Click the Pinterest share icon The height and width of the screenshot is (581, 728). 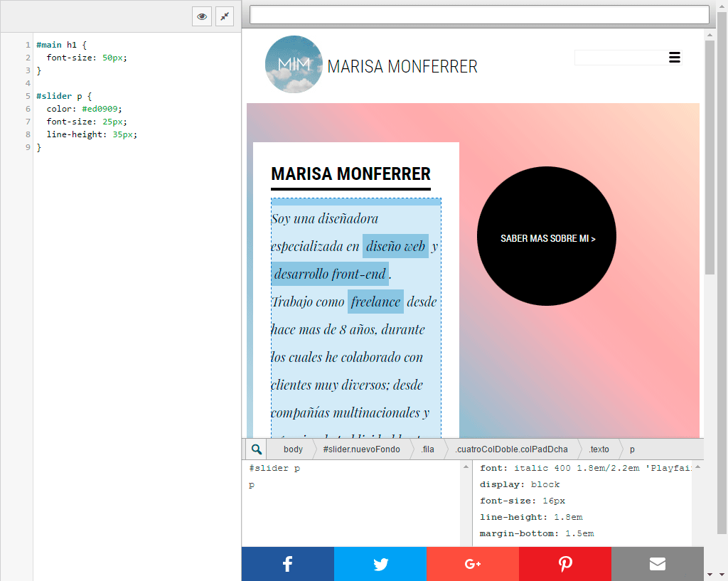pos(564,563)
